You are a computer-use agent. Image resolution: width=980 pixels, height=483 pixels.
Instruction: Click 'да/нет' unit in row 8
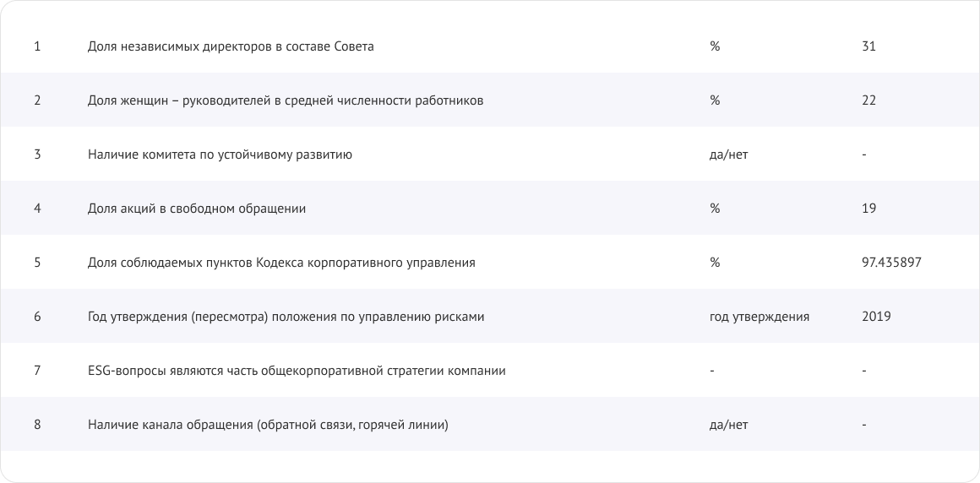point(729,425)
